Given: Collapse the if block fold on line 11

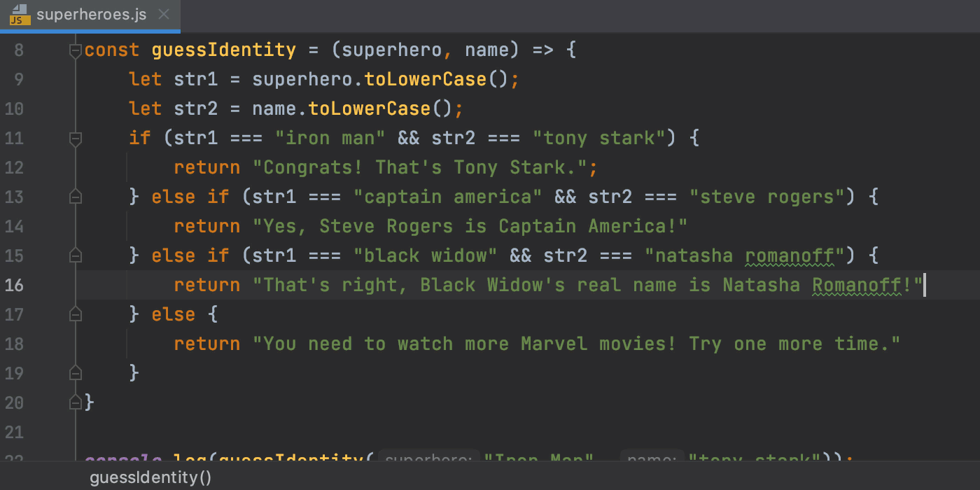Looking at the screenshot, I should point(76,139).
